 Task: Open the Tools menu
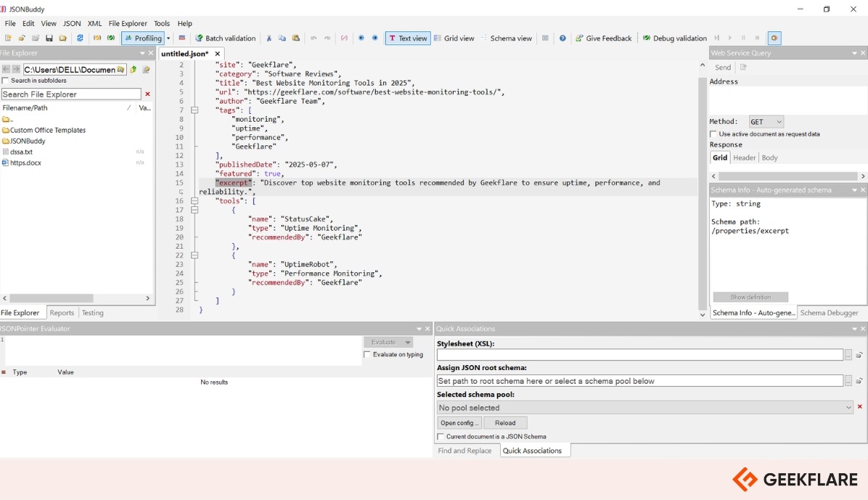[162, 23]
